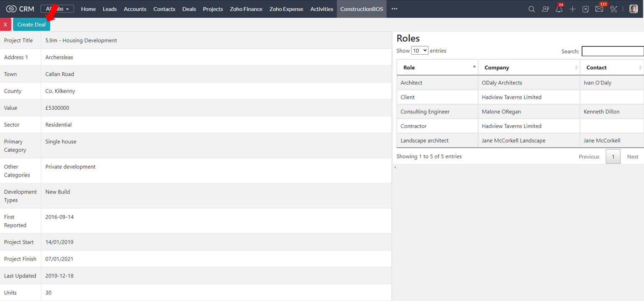Click the plus create-new icon

pos(573,9)
